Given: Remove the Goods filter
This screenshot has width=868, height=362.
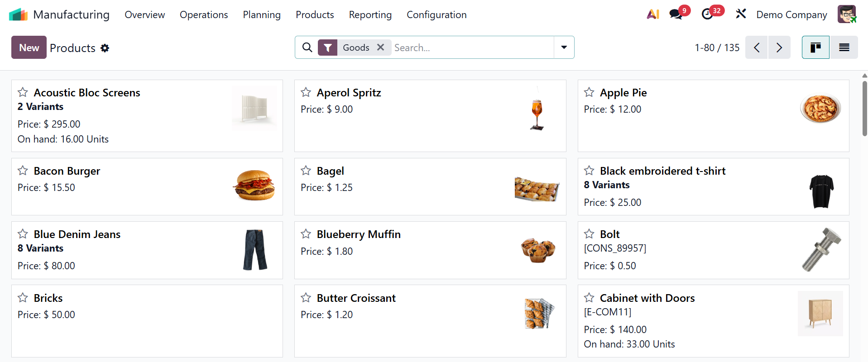Looking at the screenshot, I should (x=381, y=47).
